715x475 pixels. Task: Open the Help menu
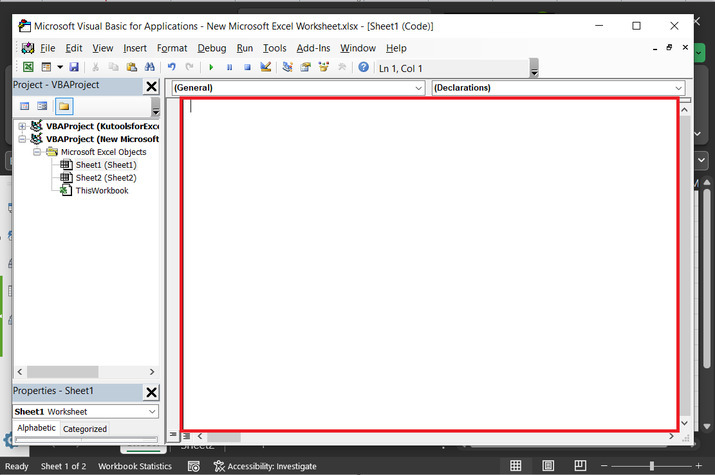tap(396, 48)
